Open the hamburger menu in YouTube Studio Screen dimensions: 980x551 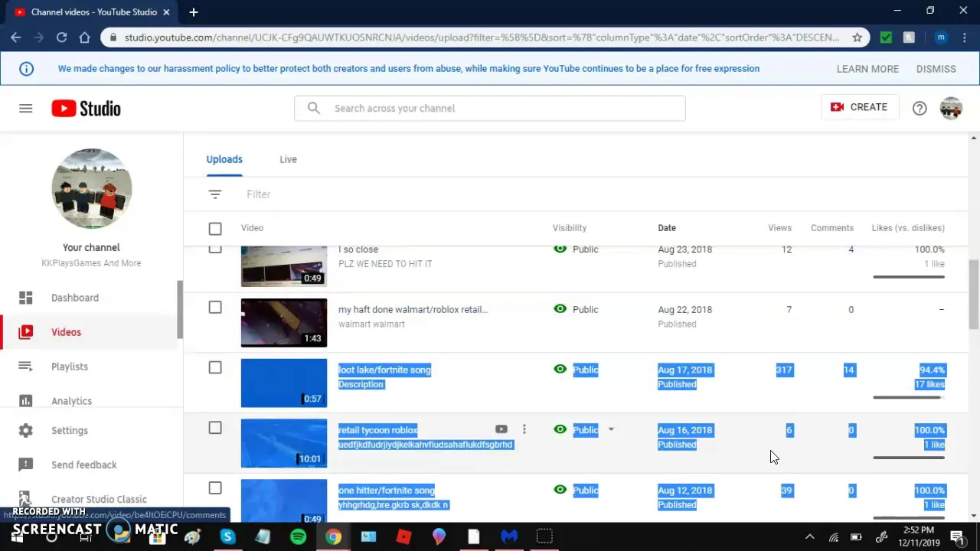click(x=25, y=108)
